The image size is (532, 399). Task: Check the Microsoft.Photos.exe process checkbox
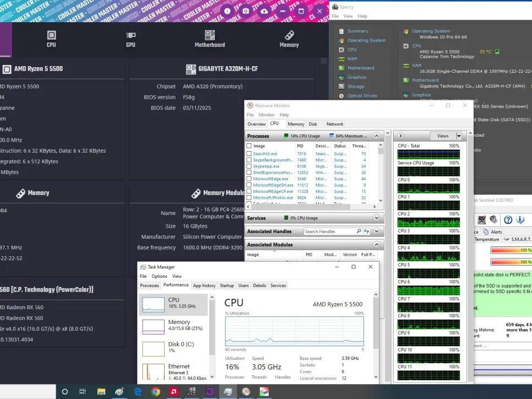249,198
